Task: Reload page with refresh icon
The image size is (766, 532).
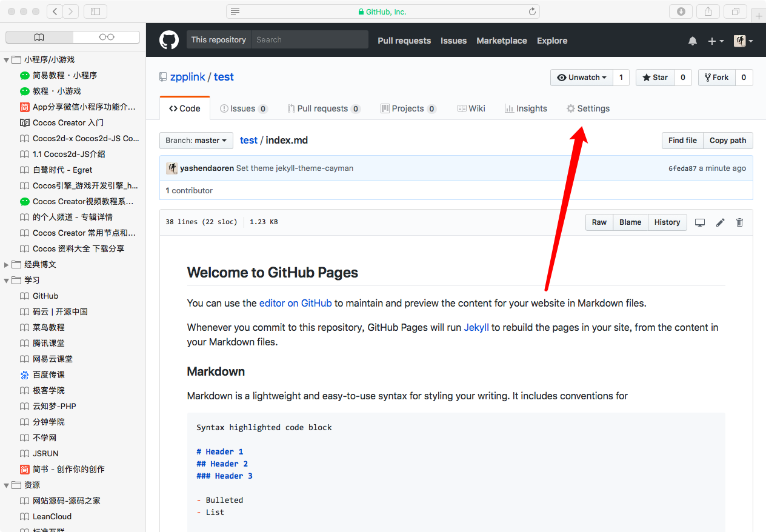Action: (532, 12)
